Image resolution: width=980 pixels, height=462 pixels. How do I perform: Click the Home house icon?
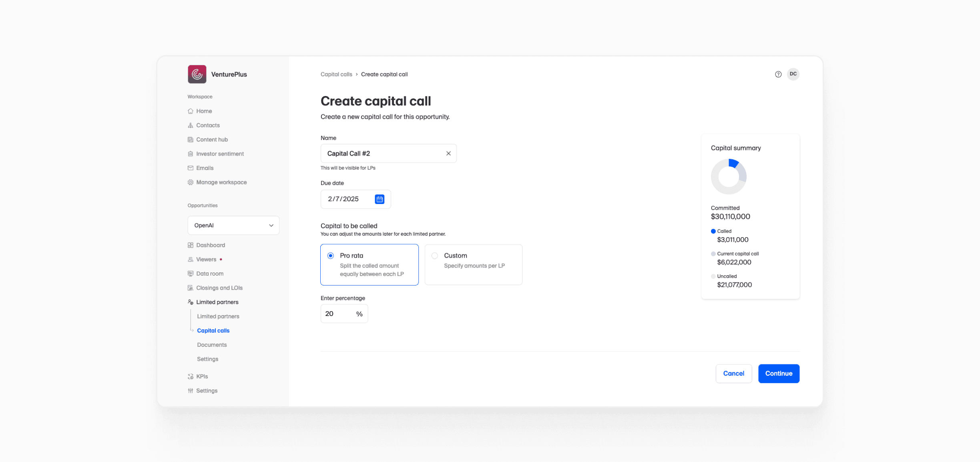[x=191, y=111]
